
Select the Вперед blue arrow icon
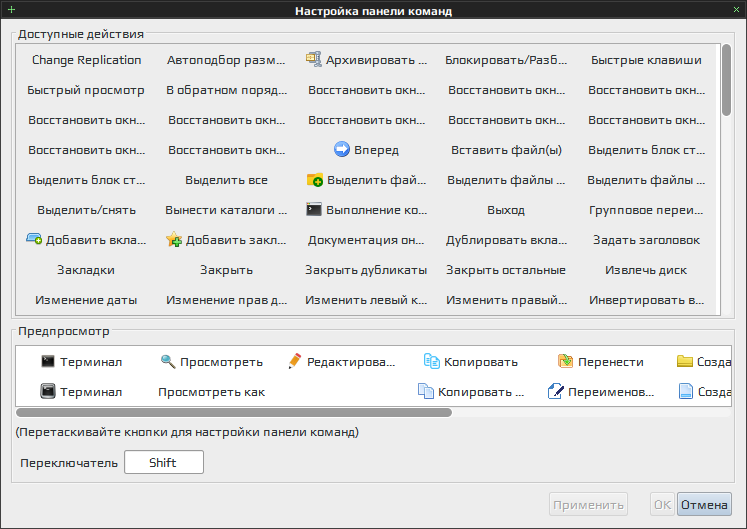[341, 150]
